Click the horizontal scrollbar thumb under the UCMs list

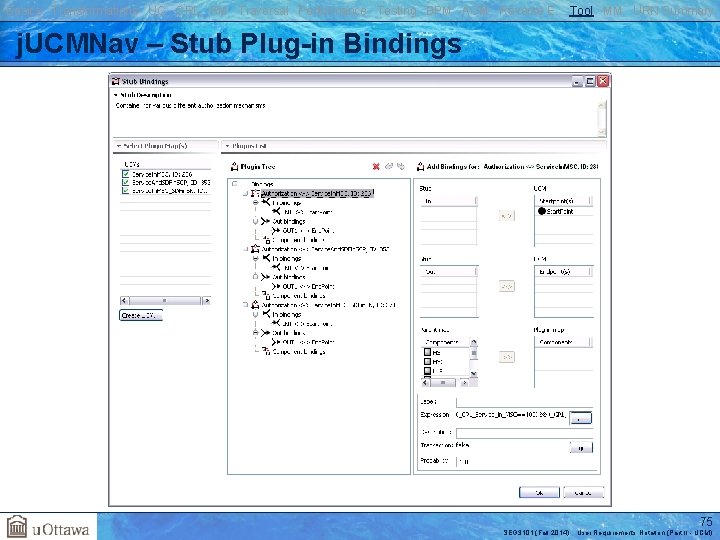tap(164, 301)
